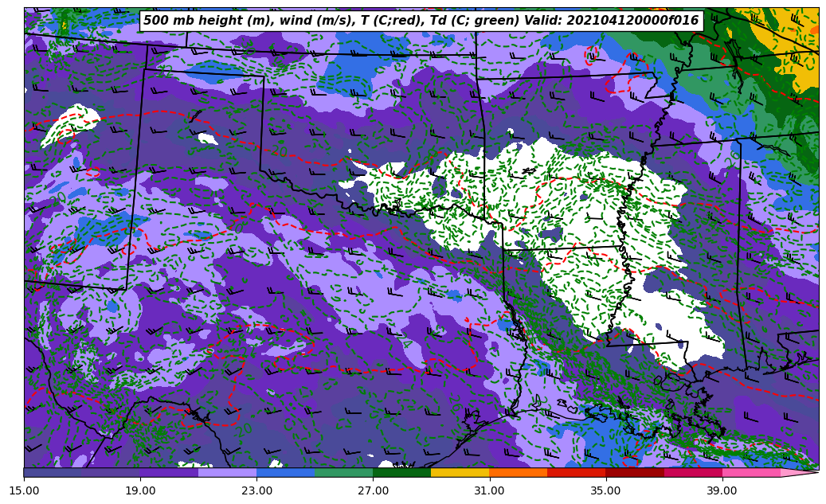
Task: Pick the dark maroon colorbar segment at 35.00
Action: [x=634, y=472]
